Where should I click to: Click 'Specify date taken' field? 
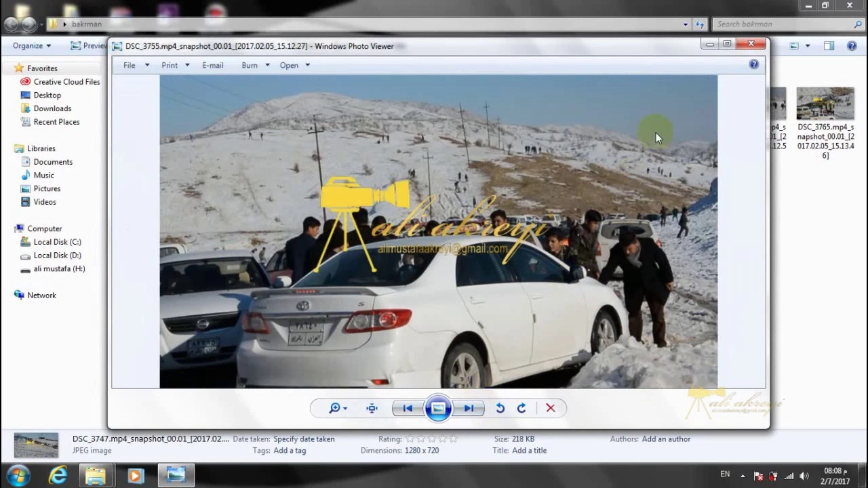pos(304,439)
